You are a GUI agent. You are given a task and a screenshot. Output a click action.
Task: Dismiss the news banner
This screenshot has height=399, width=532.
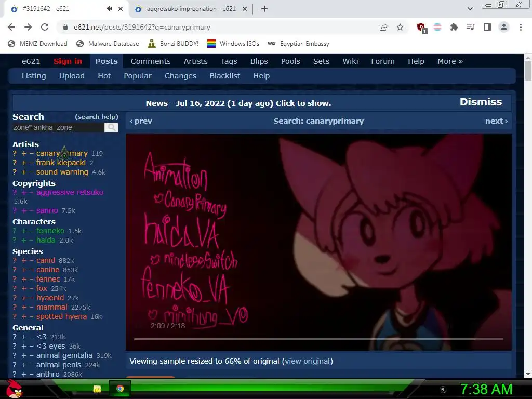481,102
